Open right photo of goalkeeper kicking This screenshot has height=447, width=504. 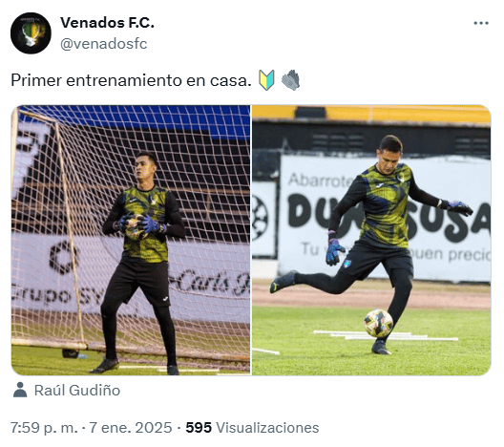pyautogui.click(x=371, y=240)
